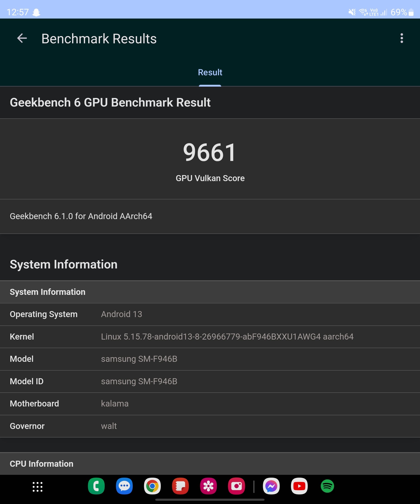Image resolution: width=420 pixels, height=504 pixels.
Task: Select the Result tab
Action: 210,72
